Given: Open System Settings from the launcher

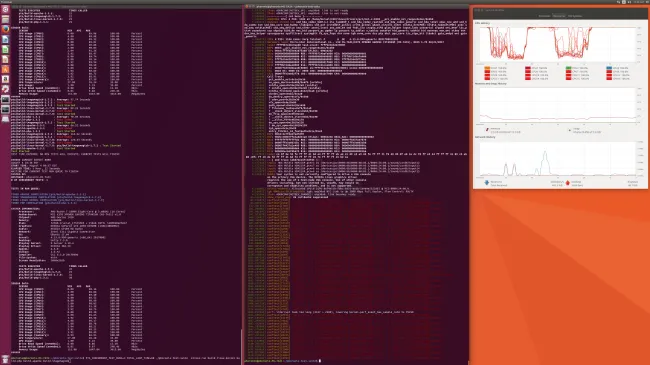Looking at the screenshot, I should [5, 89].
